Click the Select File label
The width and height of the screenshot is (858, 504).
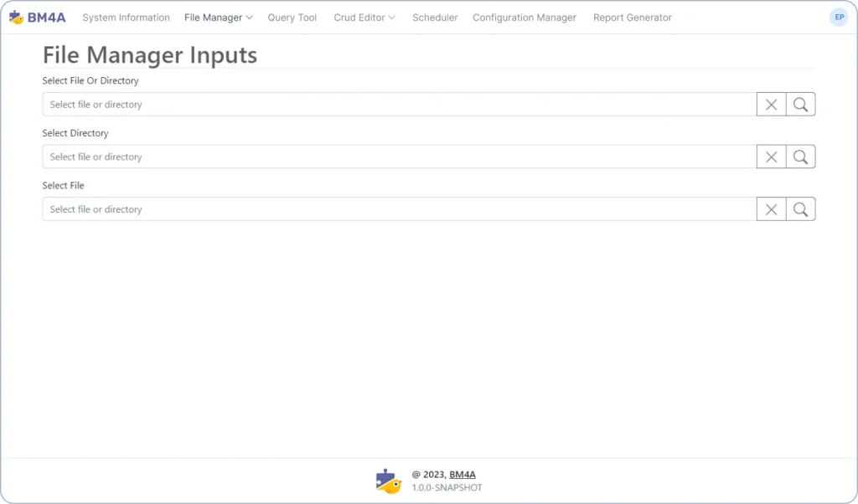[64, 185]
